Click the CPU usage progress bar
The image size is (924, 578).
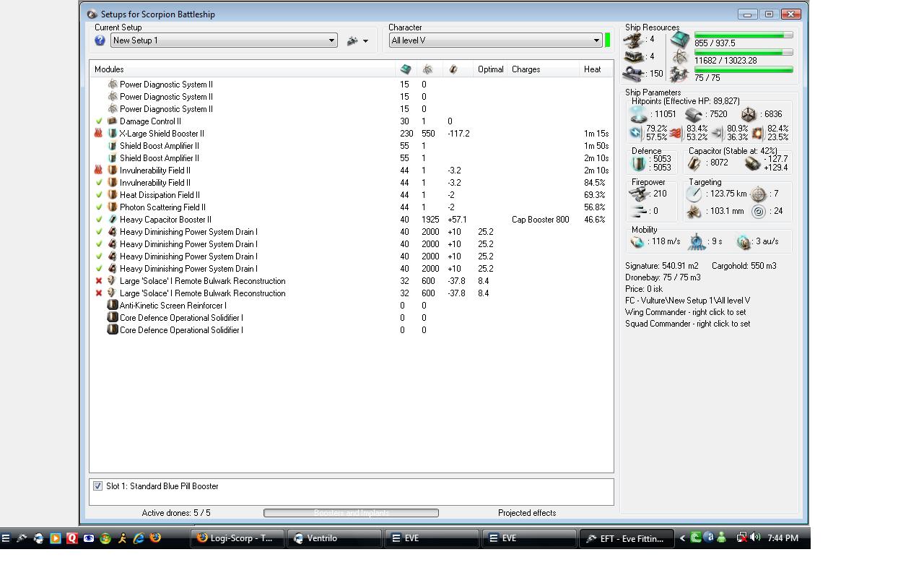click(x=744, y=35)
